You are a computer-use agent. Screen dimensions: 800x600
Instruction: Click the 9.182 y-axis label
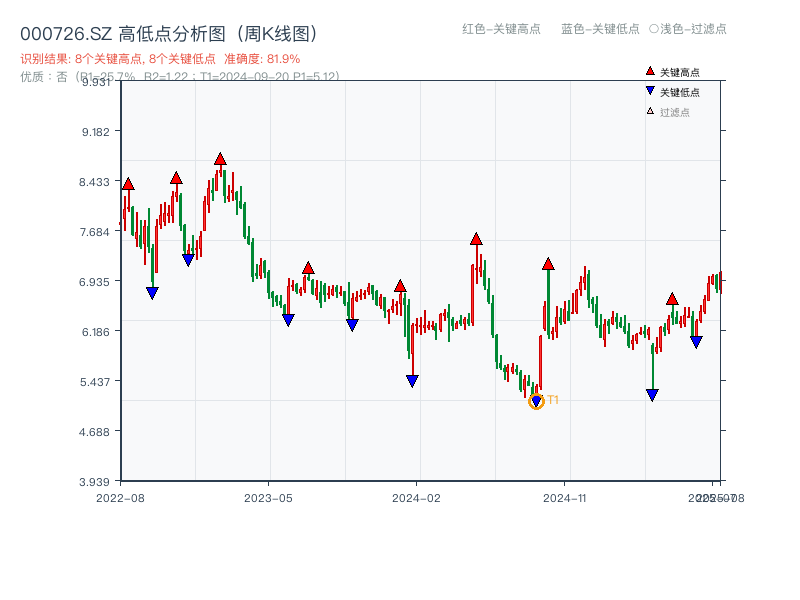[x=96, y=132]
